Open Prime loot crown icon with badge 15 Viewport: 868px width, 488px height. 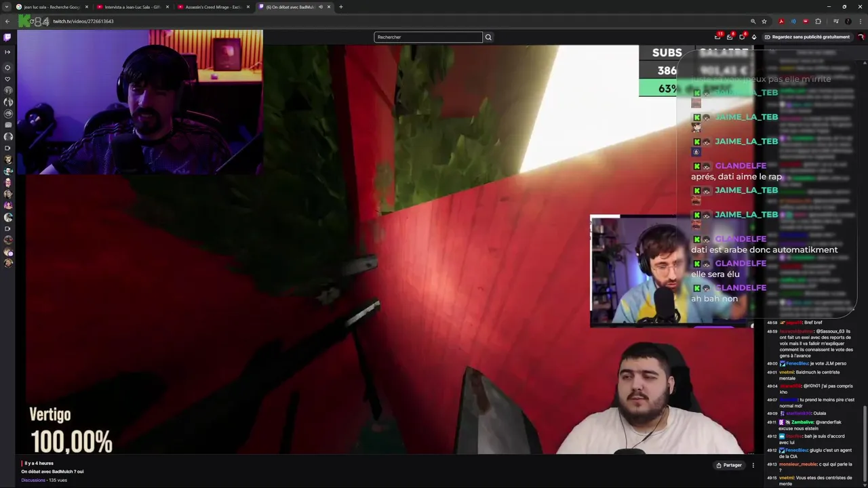click(717, 37)
